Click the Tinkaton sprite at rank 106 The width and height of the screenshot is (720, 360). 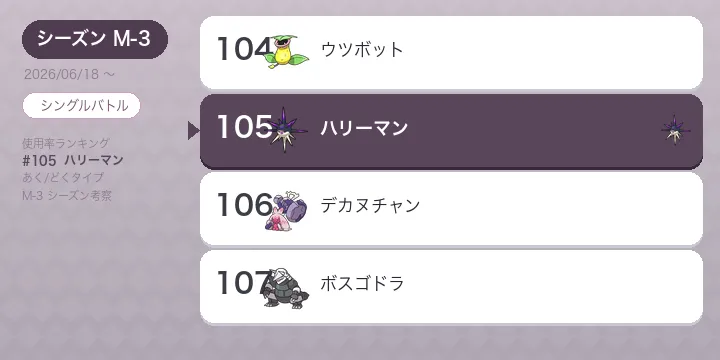(287, 210)
